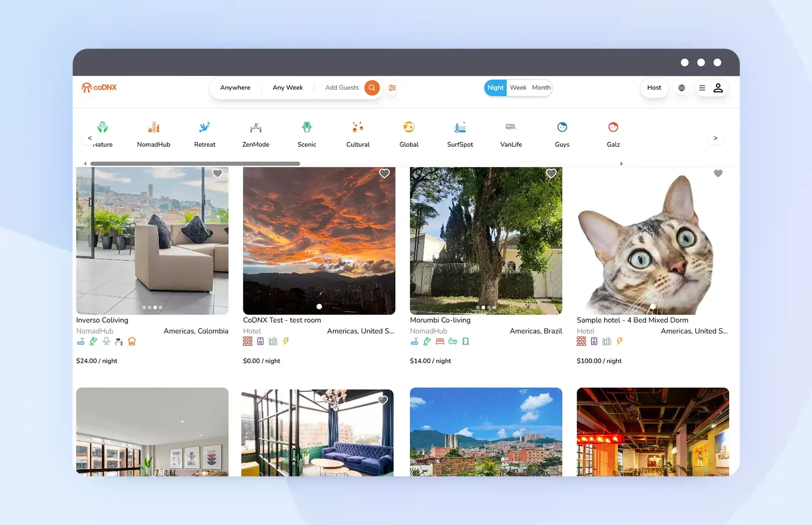Select the Global category icon
Screen dimensions: 812x525
coord(409,127)
